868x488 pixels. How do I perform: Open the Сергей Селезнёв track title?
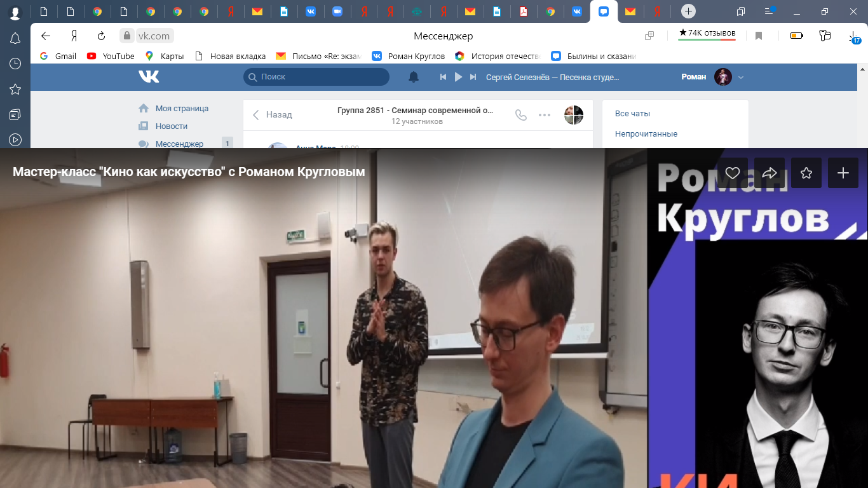pyautogui.click(x=552, y=77)
